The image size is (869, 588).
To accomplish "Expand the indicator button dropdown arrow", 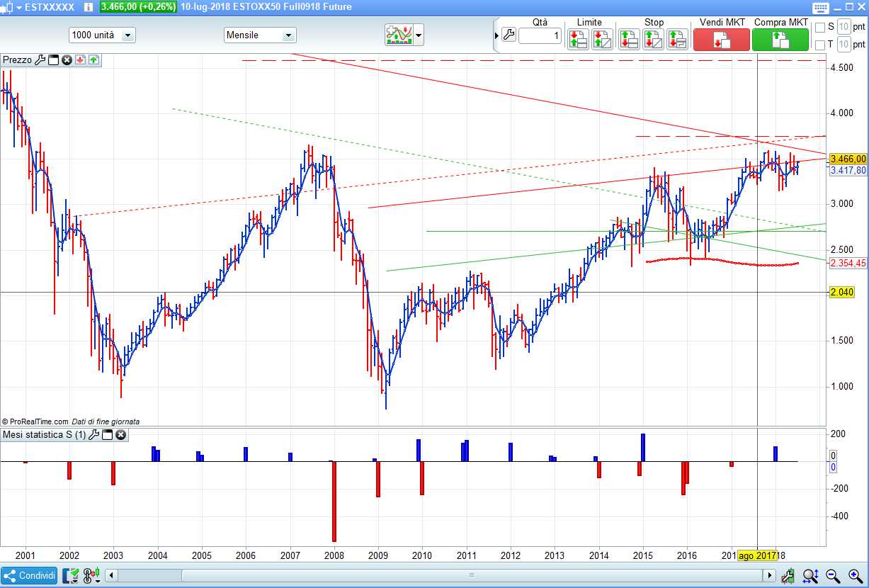I will (419, 35).
